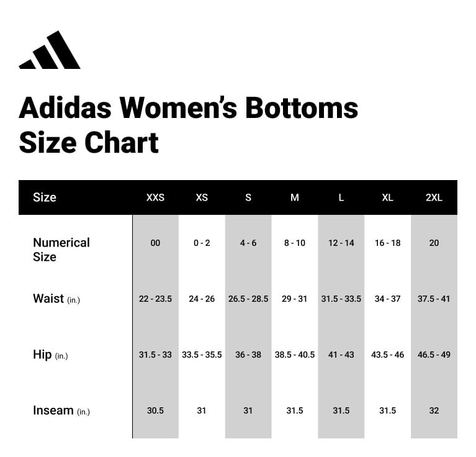476x457 pixels.
Task: Pick the S size column header
Action: [248, 197]
